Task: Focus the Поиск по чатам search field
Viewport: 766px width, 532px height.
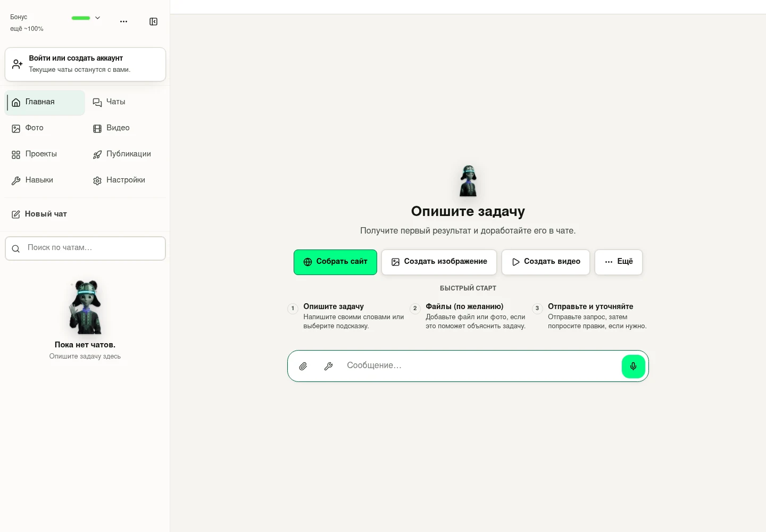Action: click(85, 248)
